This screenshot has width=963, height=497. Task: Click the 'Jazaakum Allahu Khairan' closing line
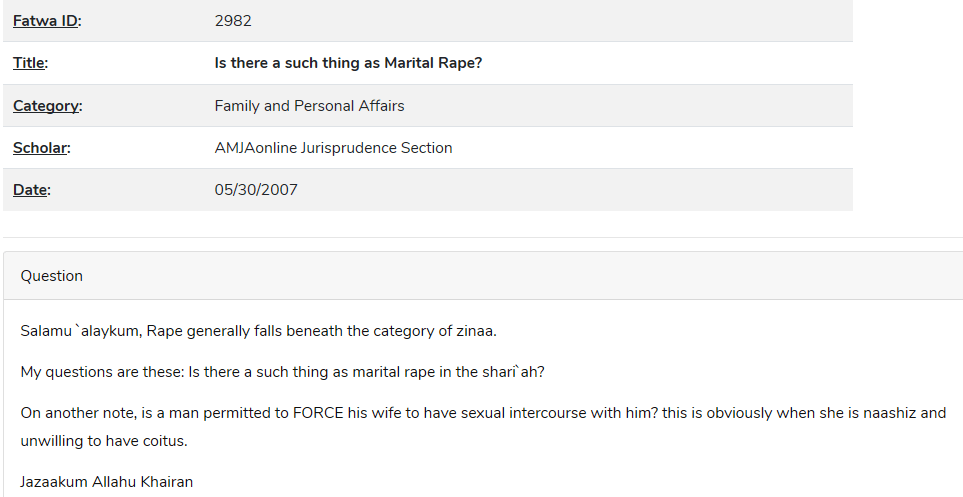click(x=106, y=482)
